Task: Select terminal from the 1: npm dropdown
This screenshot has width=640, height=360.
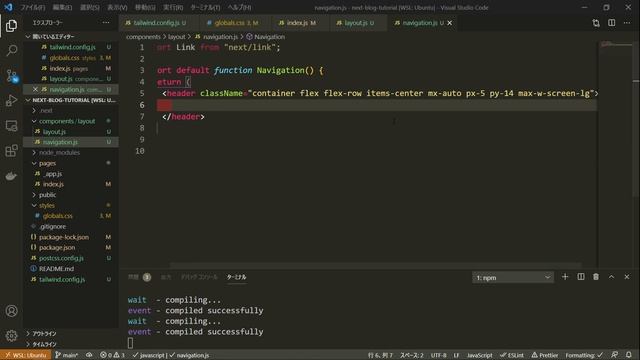Action: click(x=513, y=278)
